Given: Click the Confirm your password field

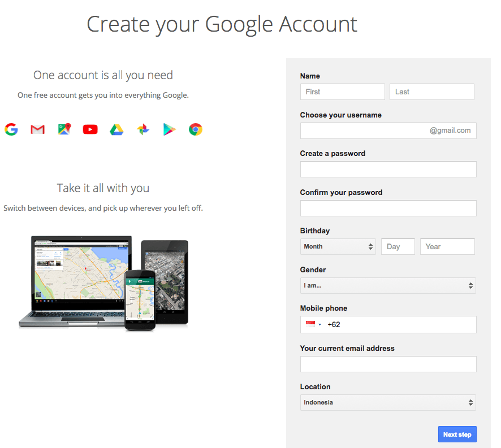Looking at the screenshot, I should pos(388,208).
